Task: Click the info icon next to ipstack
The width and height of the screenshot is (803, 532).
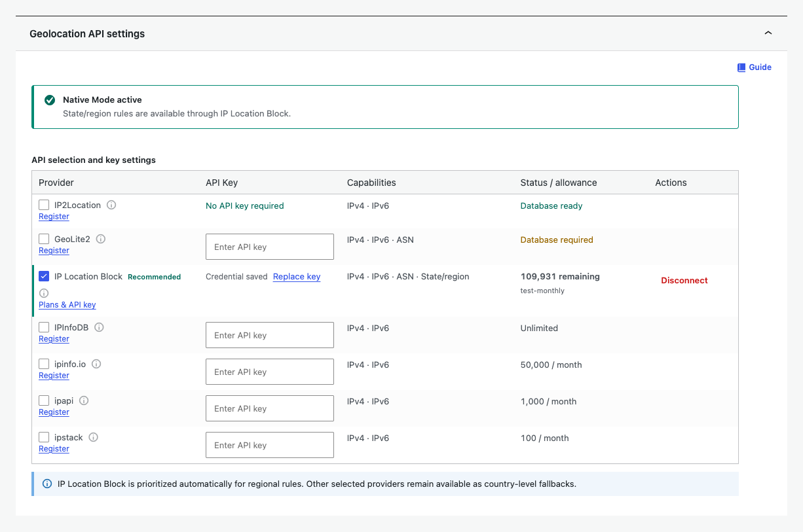Action: 93,437
